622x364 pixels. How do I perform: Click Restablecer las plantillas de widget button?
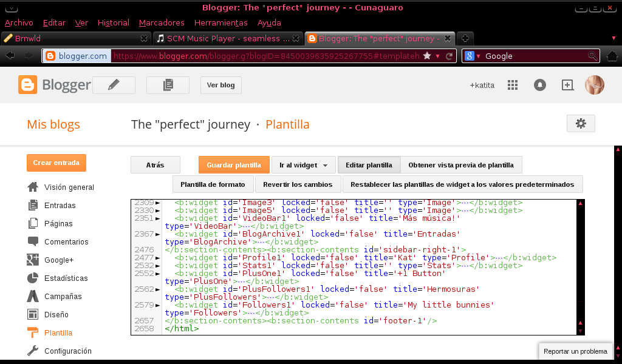(462, 184)
